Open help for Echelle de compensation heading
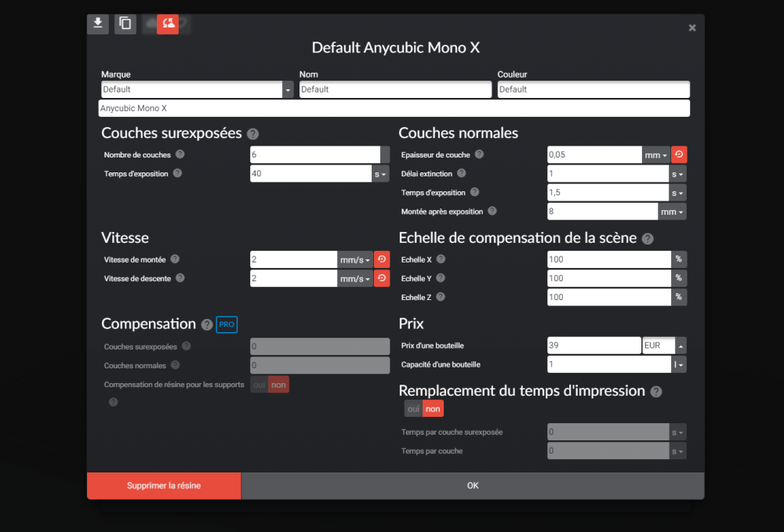The image size is (784, 532). coord(648,239)
